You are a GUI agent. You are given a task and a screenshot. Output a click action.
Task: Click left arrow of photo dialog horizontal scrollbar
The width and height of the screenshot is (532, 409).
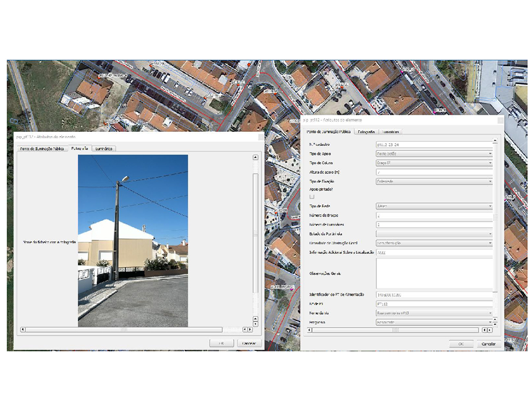[x=22, y=329]
